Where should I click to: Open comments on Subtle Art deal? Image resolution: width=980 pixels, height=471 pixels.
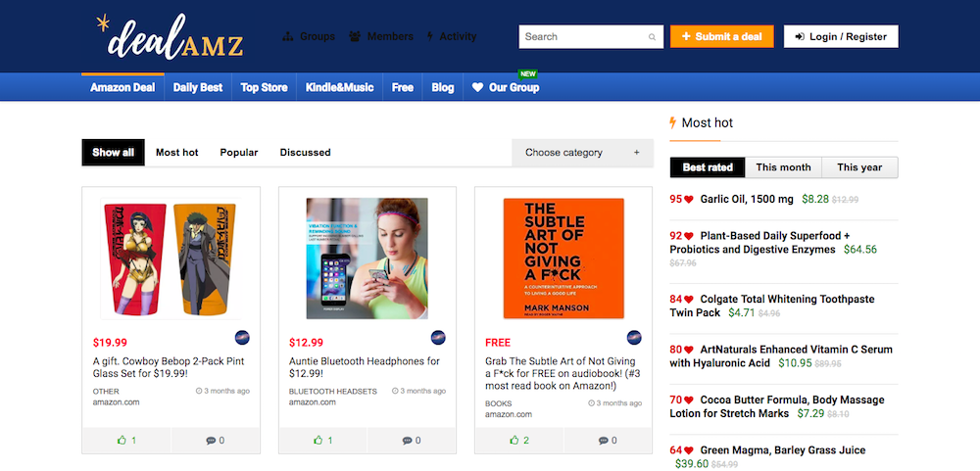(x=608, y=441)
